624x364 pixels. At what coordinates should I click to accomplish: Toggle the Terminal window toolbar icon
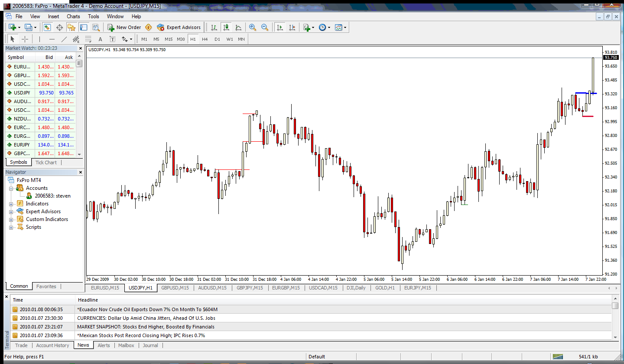83,27
